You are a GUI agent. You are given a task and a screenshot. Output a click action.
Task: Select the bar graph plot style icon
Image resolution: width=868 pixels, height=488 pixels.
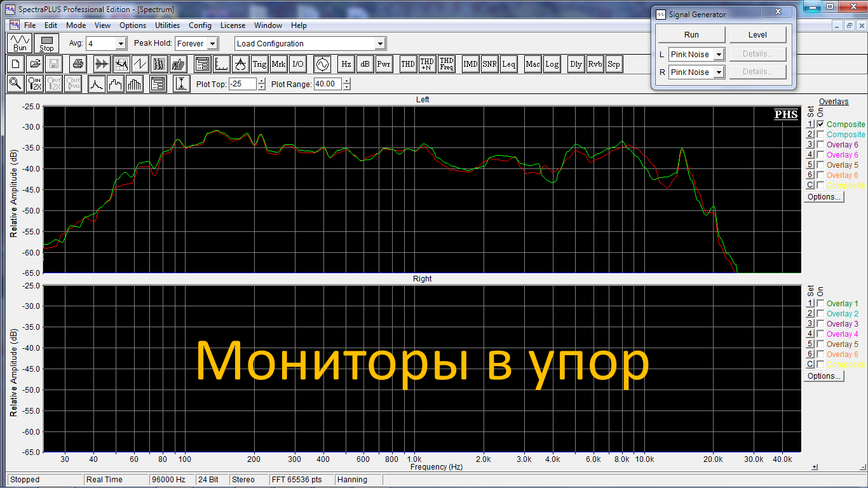135,84
